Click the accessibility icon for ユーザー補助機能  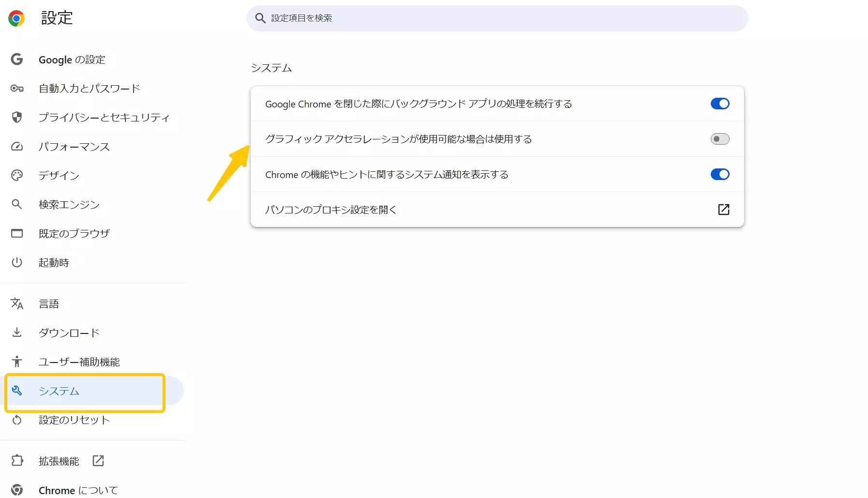[x=17, y=362]
